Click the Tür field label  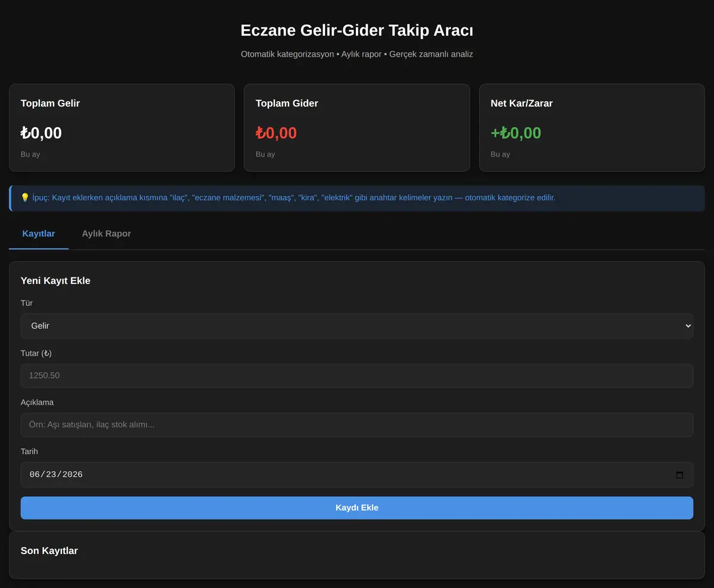pos(27,303)
